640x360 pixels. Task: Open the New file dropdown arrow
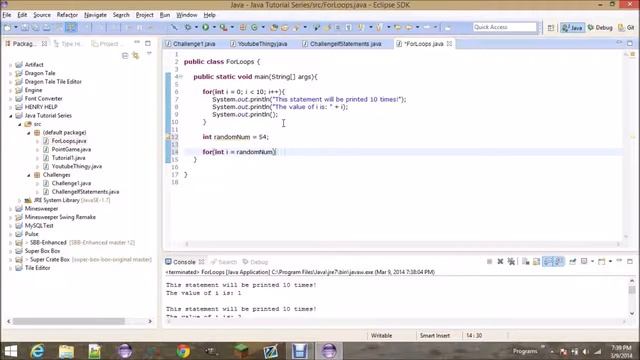coord(16,27)
